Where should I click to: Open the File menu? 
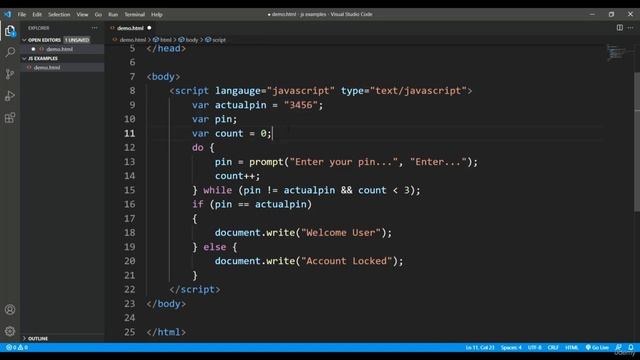point(22,14)
